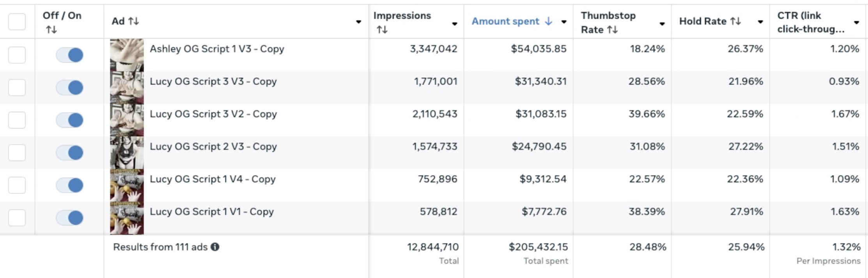Sort by the Amount spent column header
Screen dimensions: 868x278
point(505,21)
